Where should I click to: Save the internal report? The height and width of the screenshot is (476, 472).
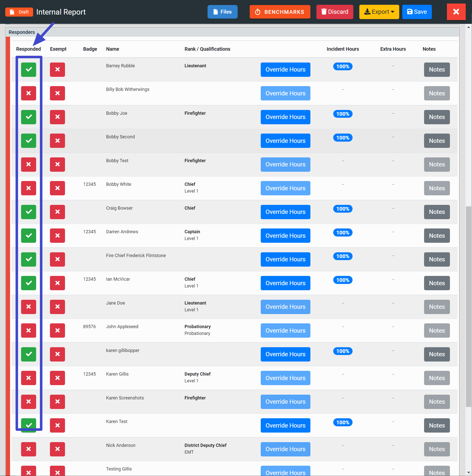(417, 12)
